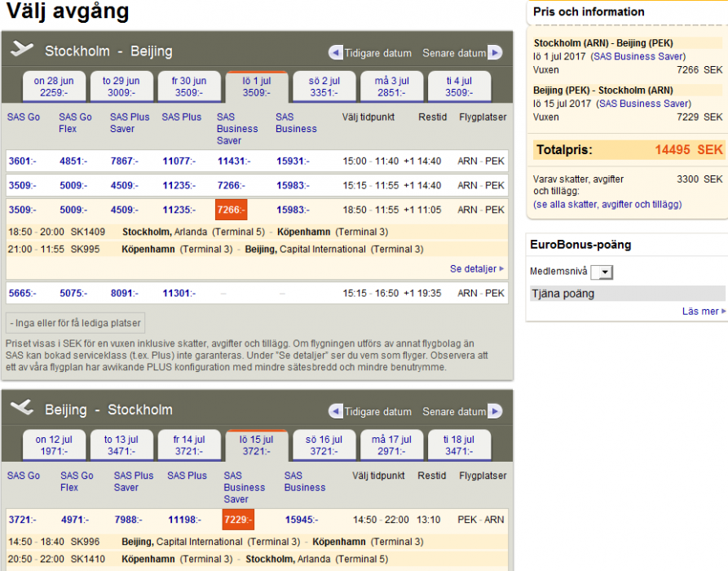The height and width of the screenshot is (571, 728).
Task: Open Läs mer under EuroBonus-poäng
Action: point(704,312)
